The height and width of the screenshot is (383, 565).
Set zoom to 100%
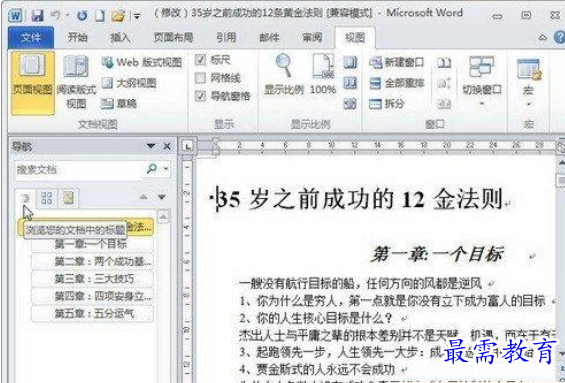[323, 75]
